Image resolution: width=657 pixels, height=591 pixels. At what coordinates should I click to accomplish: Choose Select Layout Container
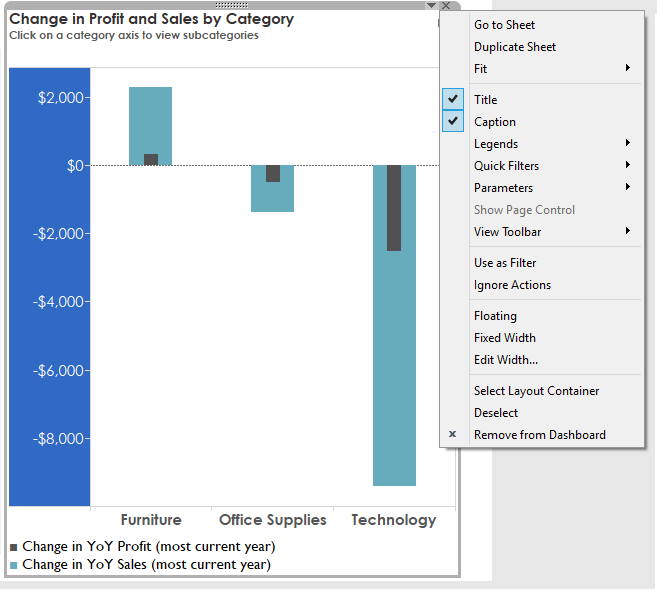pos(536,391)
